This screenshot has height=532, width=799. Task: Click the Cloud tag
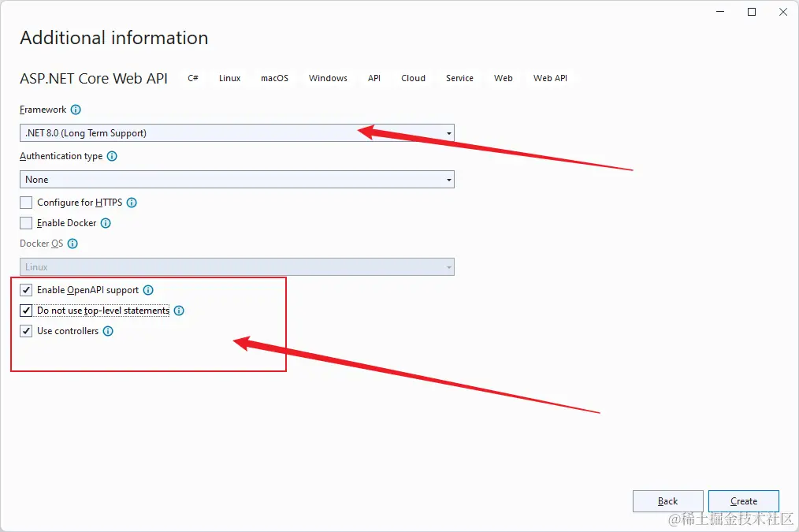tap(413, 78)
